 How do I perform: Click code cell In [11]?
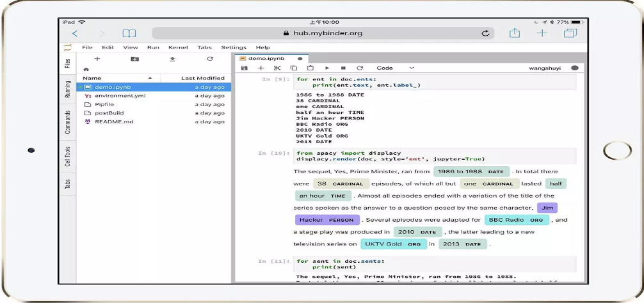(x=435, y=264)
